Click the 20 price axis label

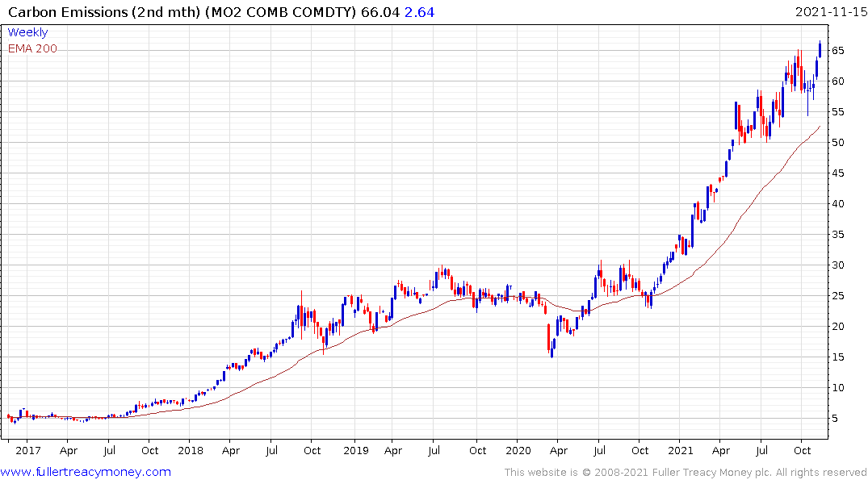pyautogui.click(x=837, y=327)
